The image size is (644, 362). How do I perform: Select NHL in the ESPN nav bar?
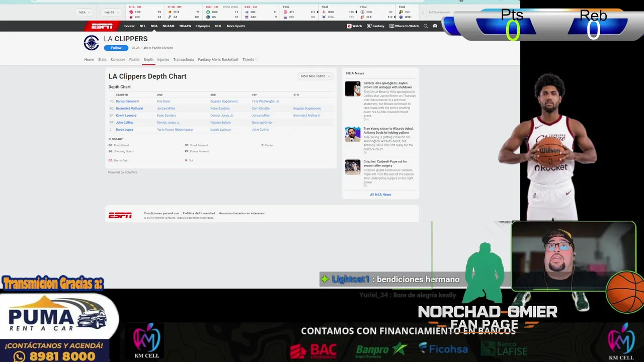coord(218,26)
